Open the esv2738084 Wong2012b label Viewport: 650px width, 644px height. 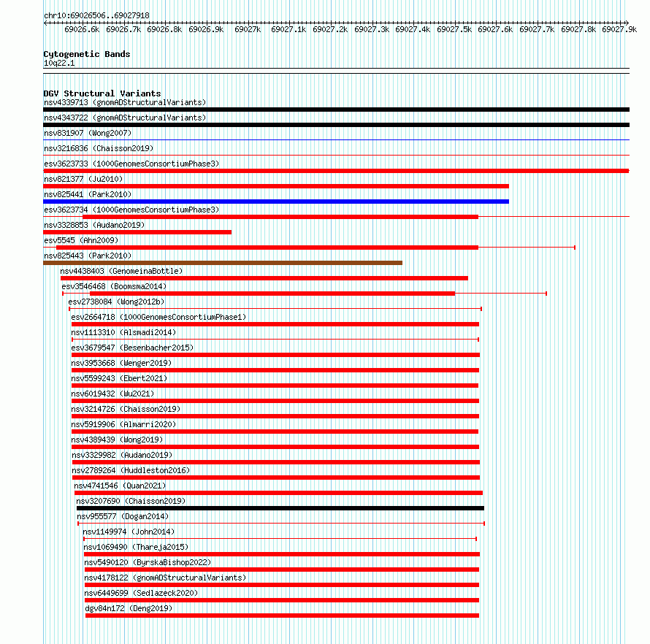[x=116, y=302]
